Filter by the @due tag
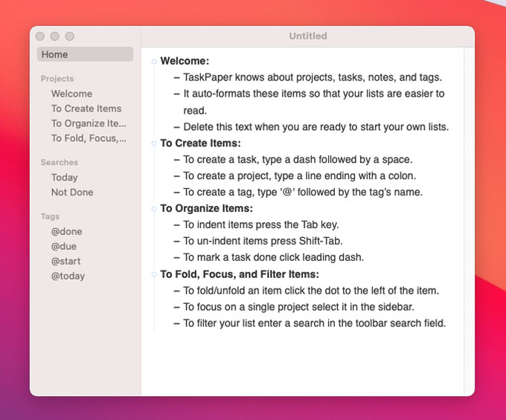 click(63, 247)
